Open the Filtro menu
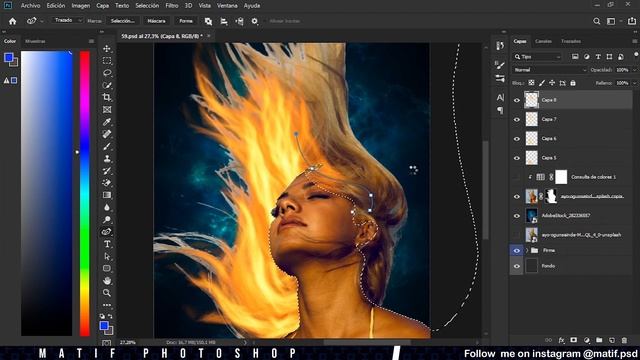The image size is (640, 360). [x=172, y=6]
